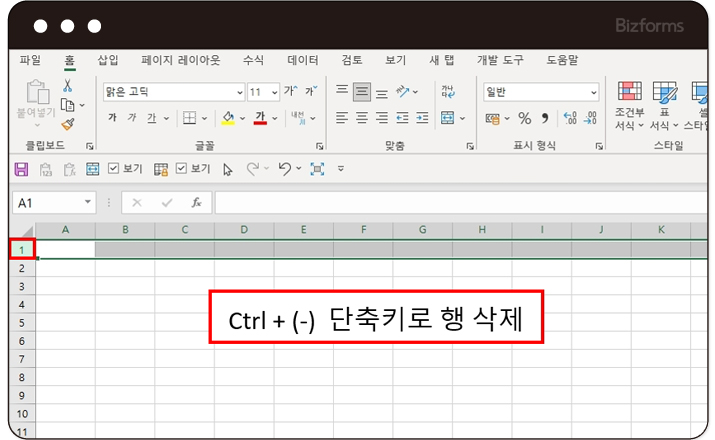Open font color dropdown arrow
The height and width of the screenshot is (440, 715).
tap(275, 119)
